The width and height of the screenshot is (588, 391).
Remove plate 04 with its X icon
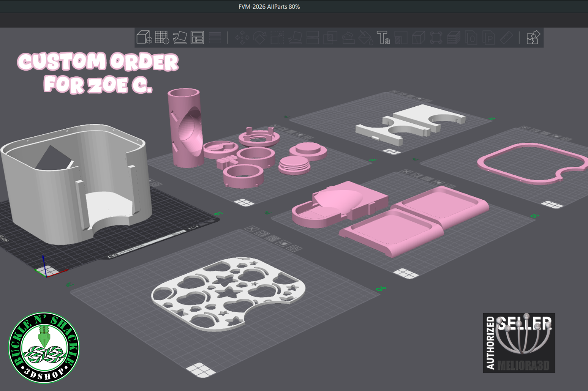pos(251,229)
